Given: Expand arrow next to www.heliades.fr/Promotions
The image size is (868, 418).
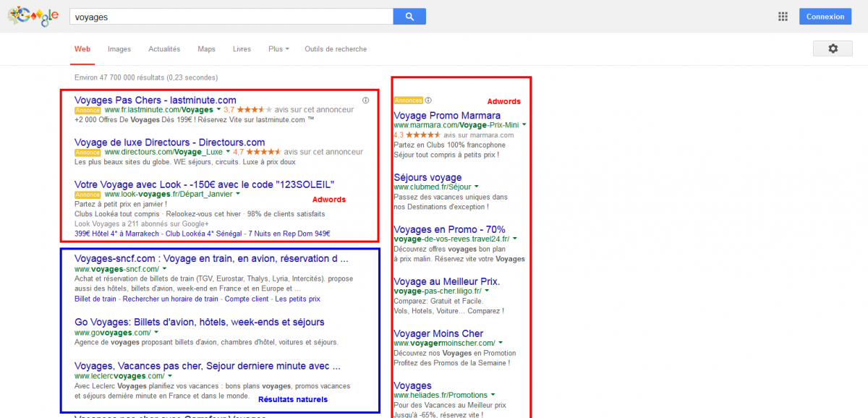Looking at the screenshot, I should [493, 395].
